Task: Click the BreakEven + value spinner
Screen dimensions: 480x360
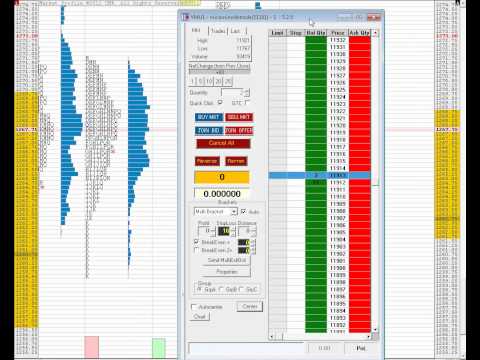Action: click(247, 242)
